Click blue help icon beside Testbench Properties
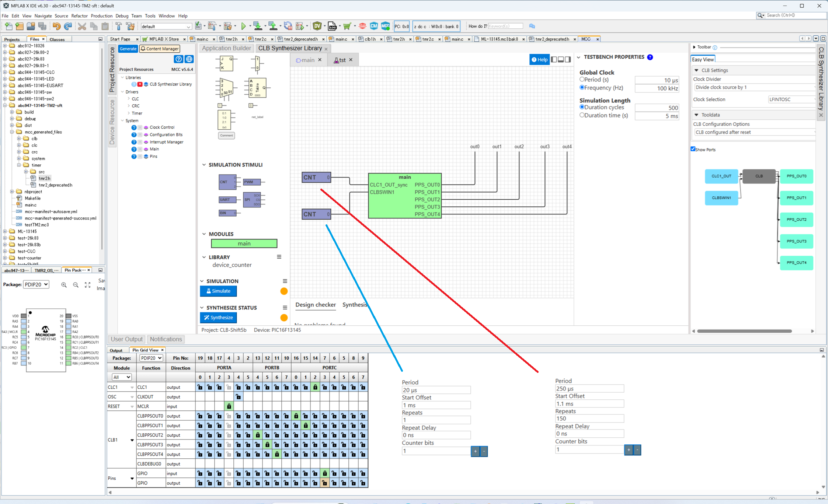The image size is (828, 504). tap(650, 57)
